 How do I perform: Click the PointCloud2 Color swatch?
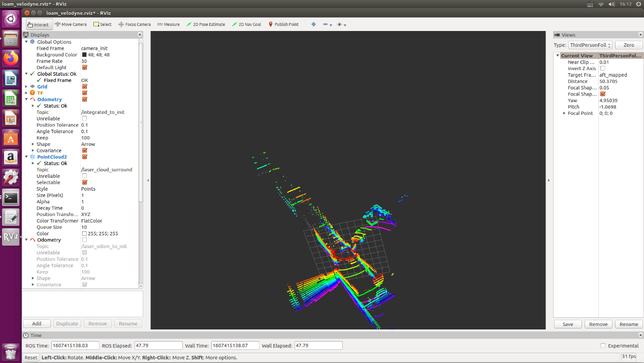pyautogui.click(x=84, y=234)
